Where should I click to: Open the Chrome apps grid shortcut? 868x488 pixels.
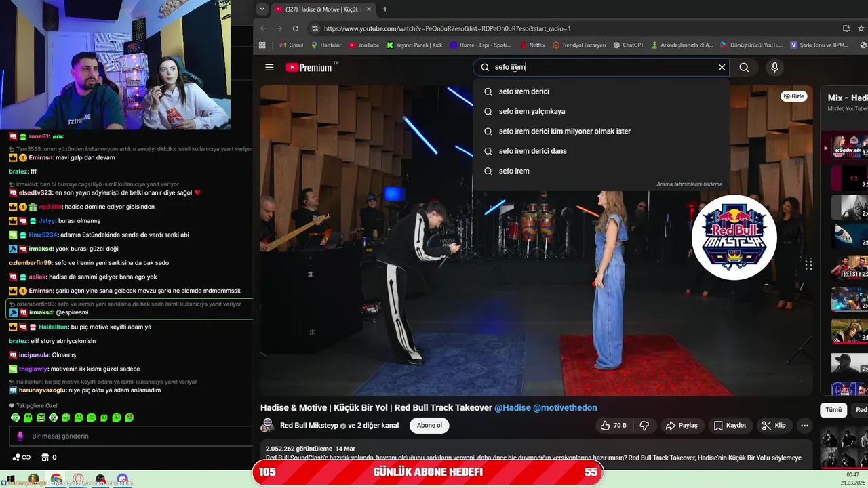tap(262, 45)
